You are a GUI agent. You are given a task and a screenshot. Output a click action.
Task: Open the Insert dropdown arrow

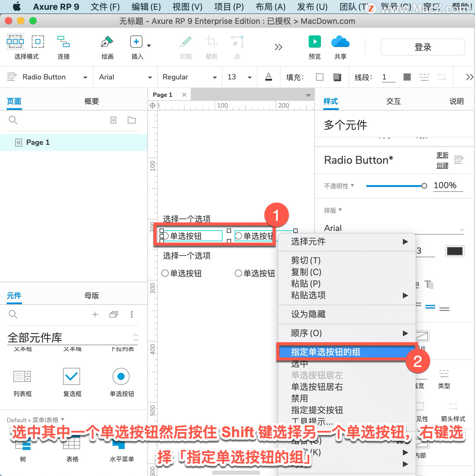(149, 46)
